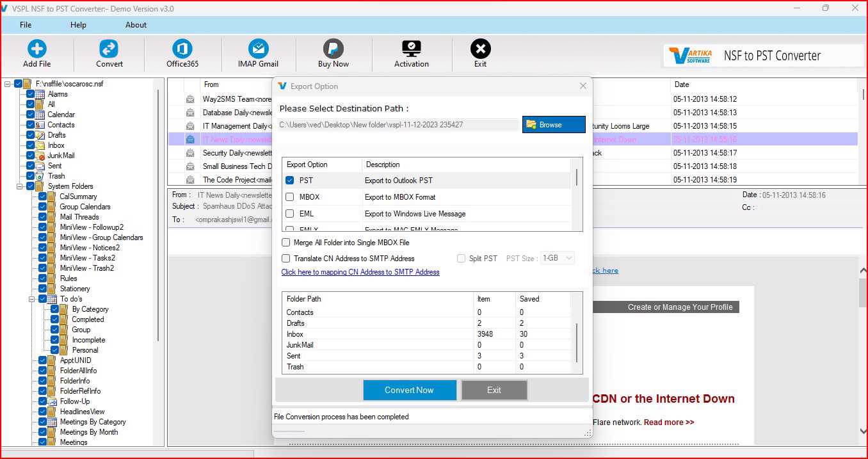Click the Contacts folder icon

[40, 125]
